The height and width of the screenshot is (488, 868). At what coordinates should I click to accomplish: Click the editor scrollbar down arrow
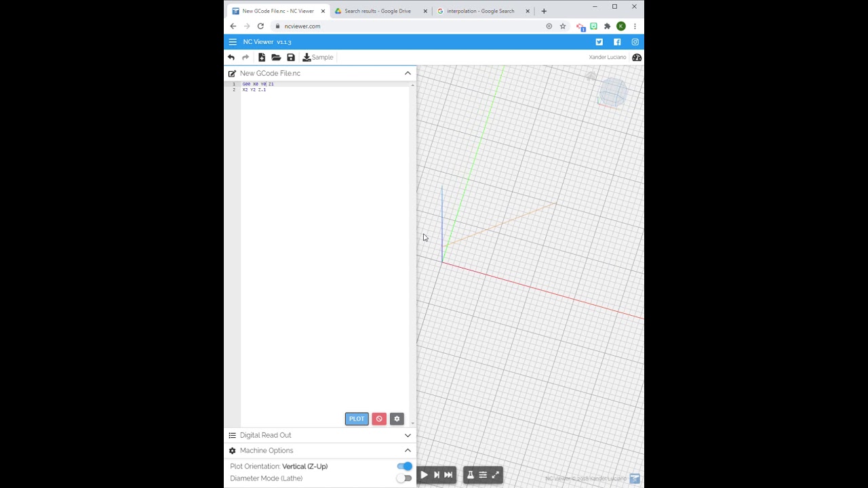coord(413,424)
